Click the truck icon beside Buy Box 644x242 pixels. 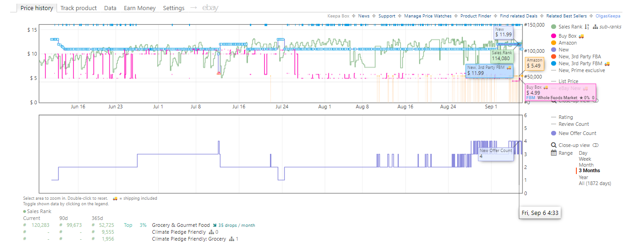pos(581,36)
